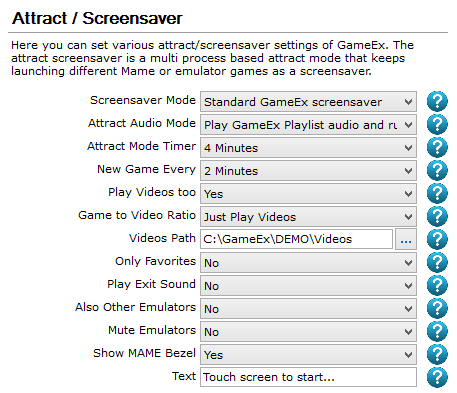Open help for Screensaver Mode
Screen dimensions: 457x393
437,101
